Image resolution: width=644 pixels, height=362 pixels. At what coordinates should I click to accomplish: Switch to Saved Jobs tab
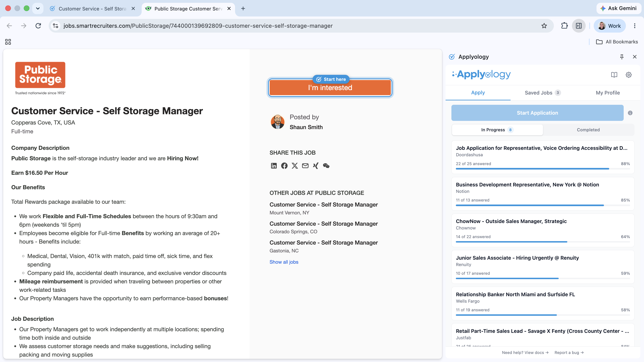[543, 93]
